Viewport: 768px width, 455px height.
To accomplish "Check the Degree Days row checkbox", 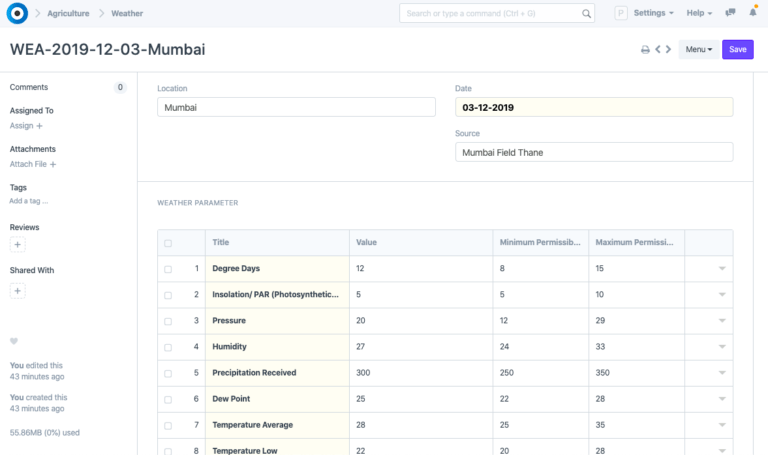I will 168,269.
